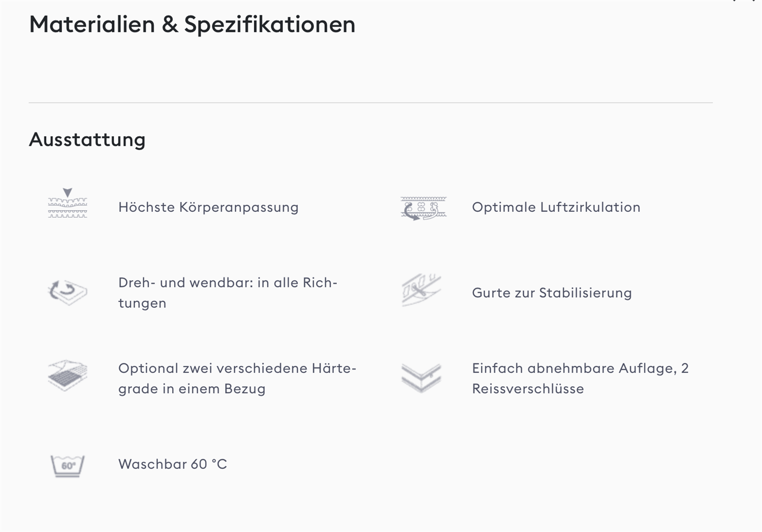The width and height of the screenshot is (762, 532).
Task: Click 'Optional zwei verschiedene Härtegrade' description
Action: (237, 379)
